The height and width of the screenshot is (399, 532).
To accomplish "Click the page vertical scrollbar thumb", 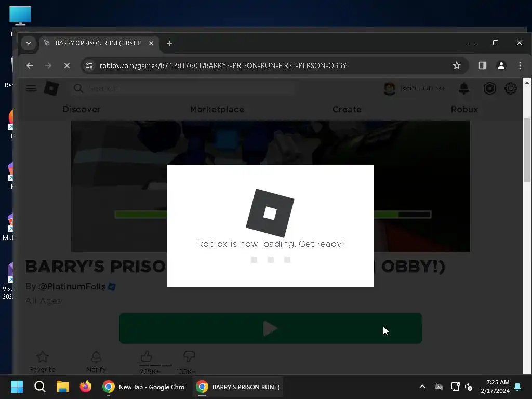I will (x=527, y=150).
